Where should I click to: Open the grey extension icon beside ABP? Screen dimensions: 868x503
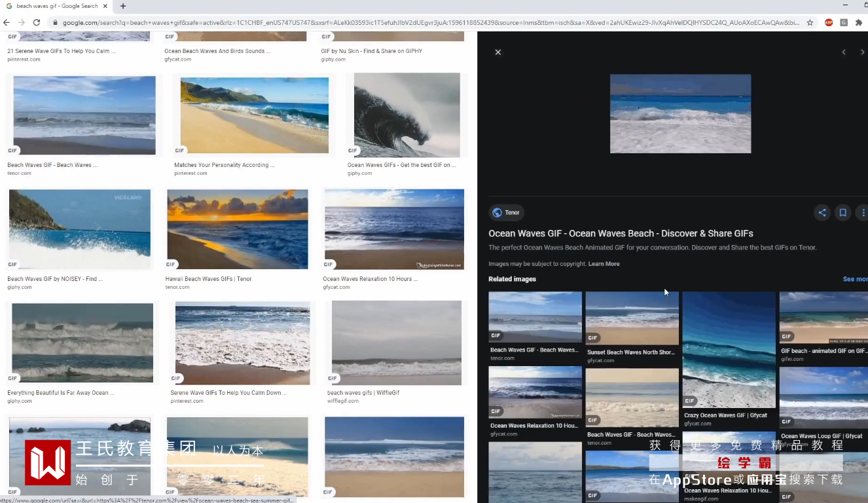pyautogui.click(x=844, y=22)
